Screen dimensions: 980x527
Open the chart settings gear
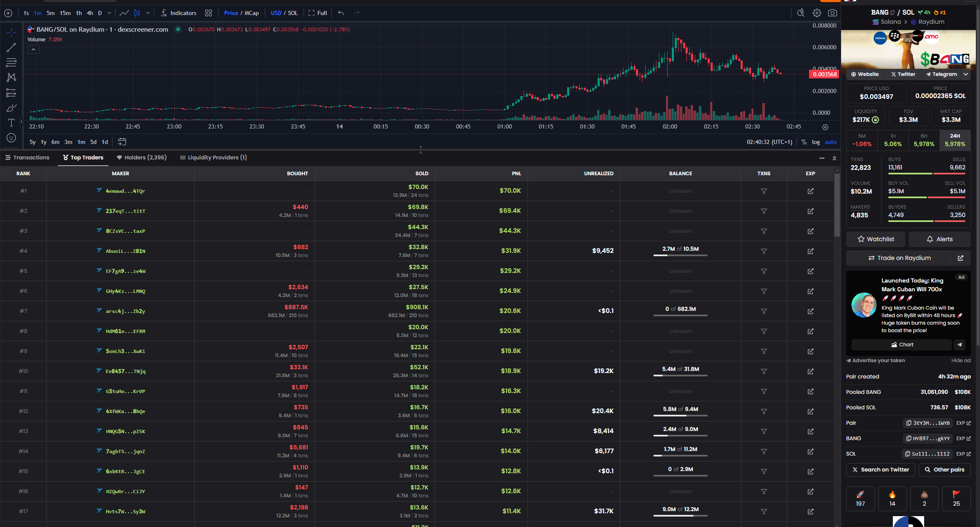pyautogui.click(x=817, y=13)
